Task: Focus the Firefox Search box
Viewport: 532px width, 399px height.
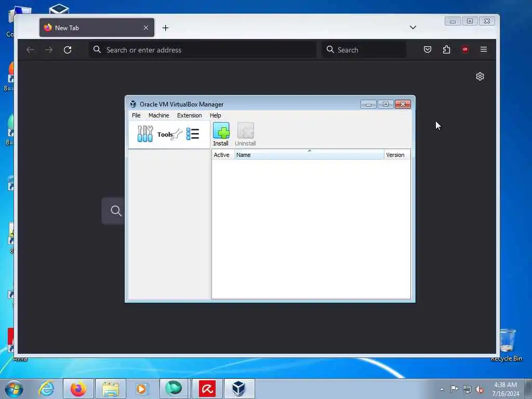Action: point(364,50)
